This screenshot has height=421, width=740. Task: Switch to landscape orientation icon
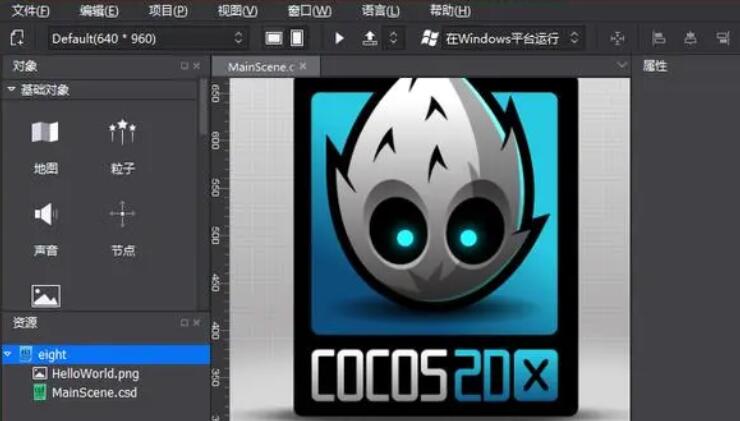click(274, 38)
